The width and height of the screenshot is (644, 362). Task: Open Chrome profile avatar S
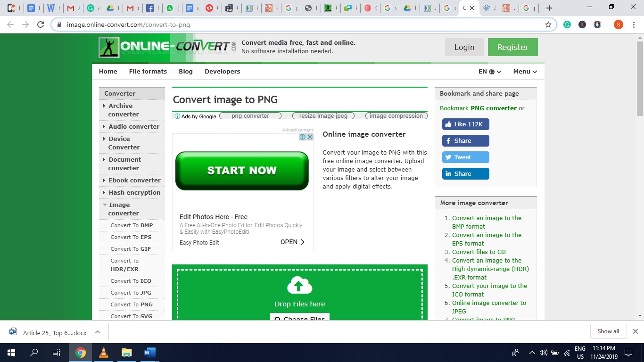coord(619,25)
